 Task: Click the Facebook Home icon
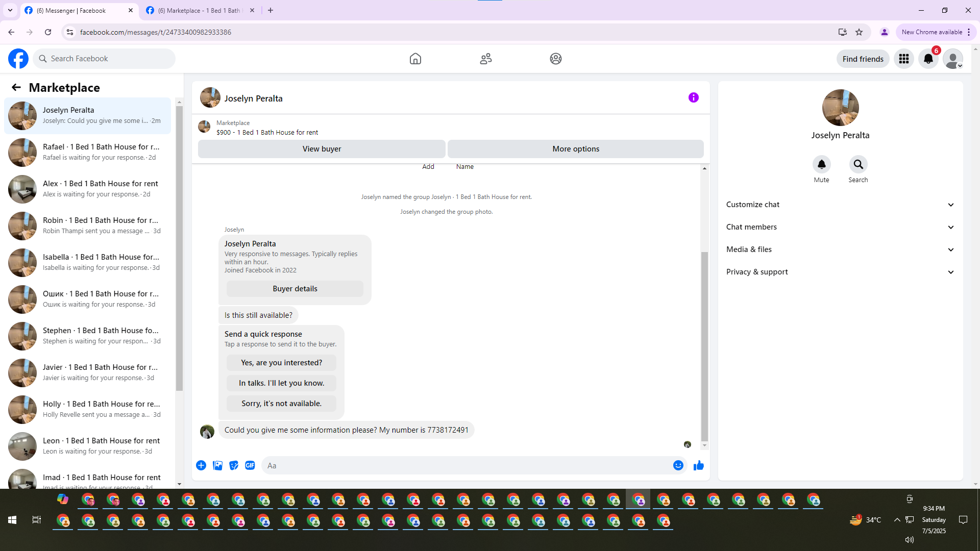(x=415, y=59)
